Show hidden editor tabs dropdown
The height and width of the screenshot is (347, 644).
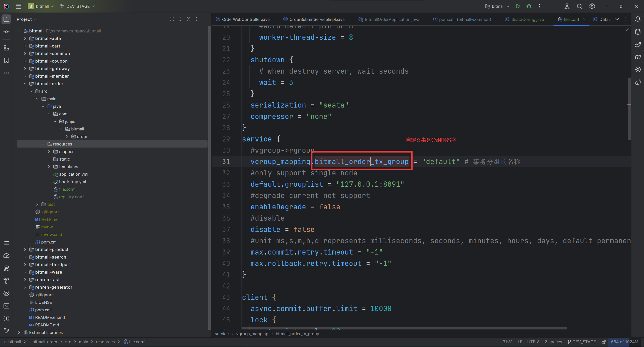pyautogui.click(x=617, y=19)
